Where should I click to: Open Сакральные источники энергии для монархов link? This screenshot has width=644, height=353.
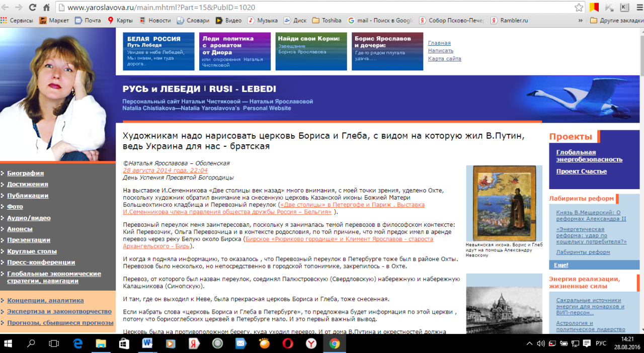[x=590, y=306]
